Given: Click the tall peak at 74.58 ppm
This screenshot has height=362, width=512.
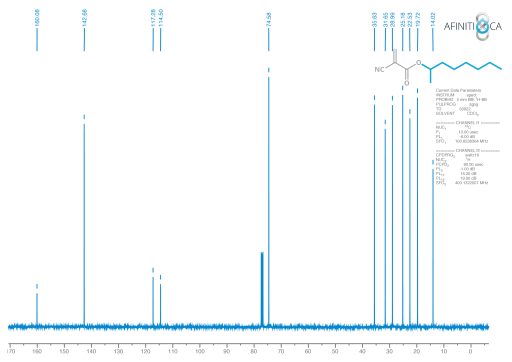Looking at the screenshot, I should (x=269, y=200).
